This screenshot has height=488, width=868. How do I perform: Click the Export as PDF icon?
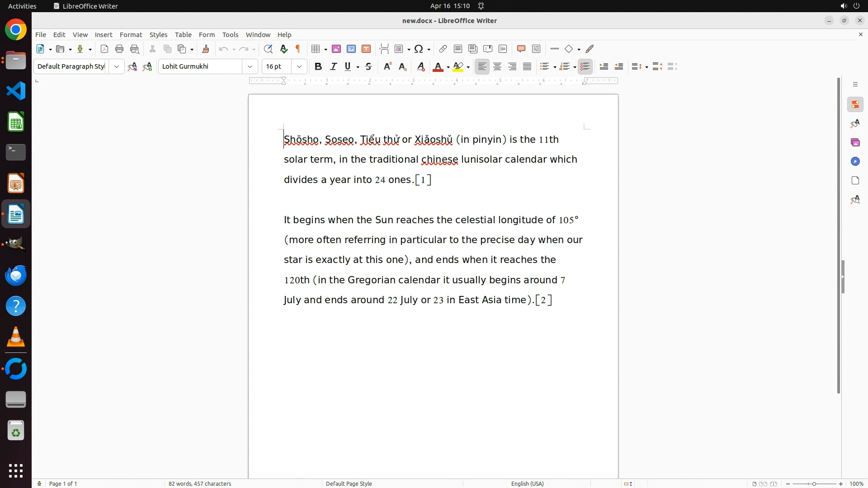(104, 49)
